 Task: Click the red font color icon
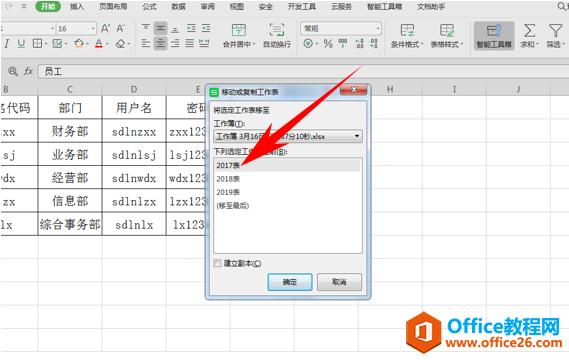coord(99,44)
